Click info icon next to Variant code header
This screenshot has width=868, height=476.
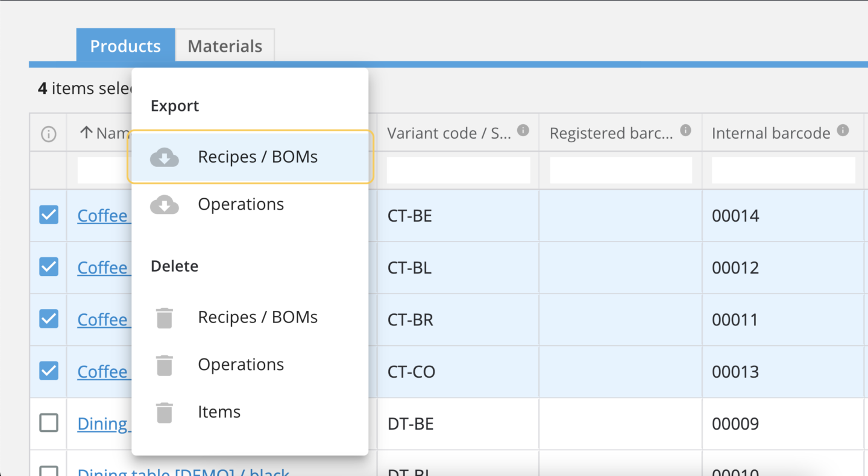(523, 130)
